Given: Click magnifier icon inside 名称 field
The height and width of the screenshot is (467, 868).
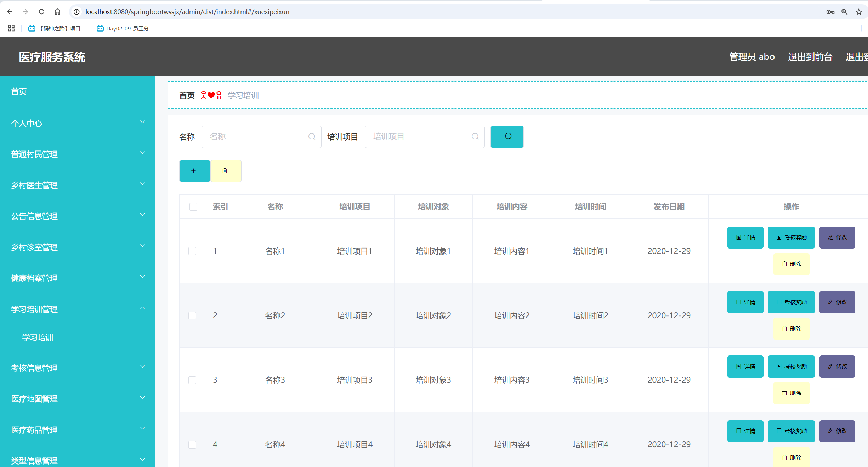Looking at the screenshot, I should click(312, 137).
